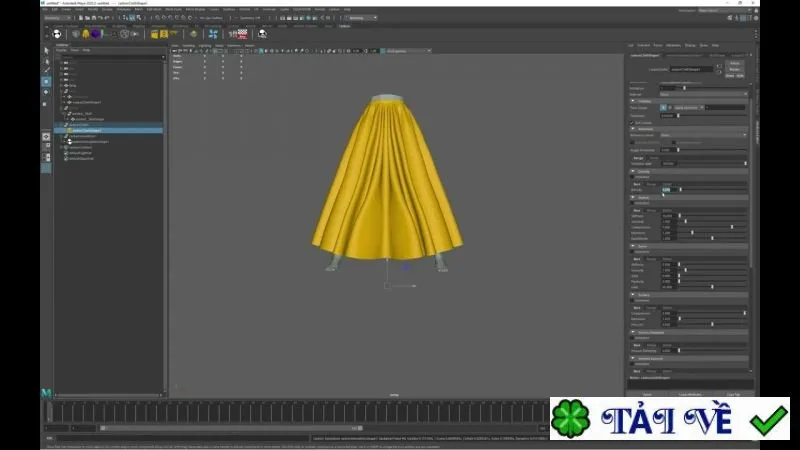Screen dimensions: 800x450
Task: Choose the Rotate tool in toolbox
Action: 46,92
